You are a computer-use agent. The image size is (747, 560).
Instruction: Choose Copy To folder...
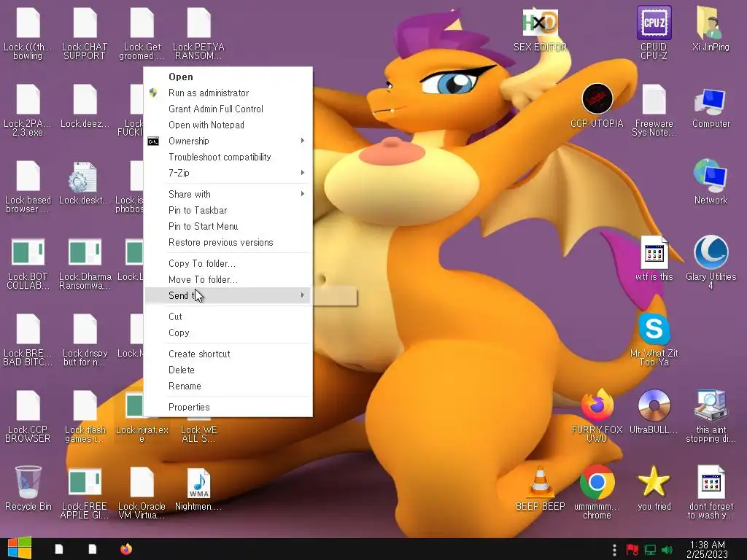coord(228,264)
